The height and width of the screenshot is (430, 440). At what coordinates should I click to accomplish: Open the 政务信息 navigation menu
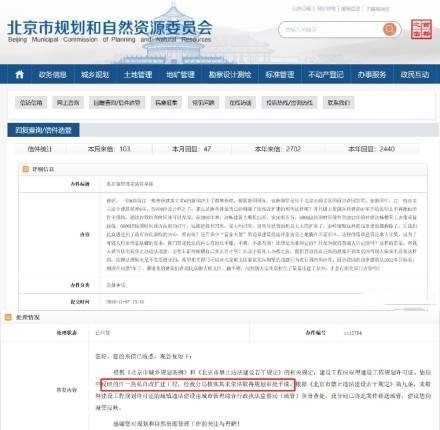[53, 74]
